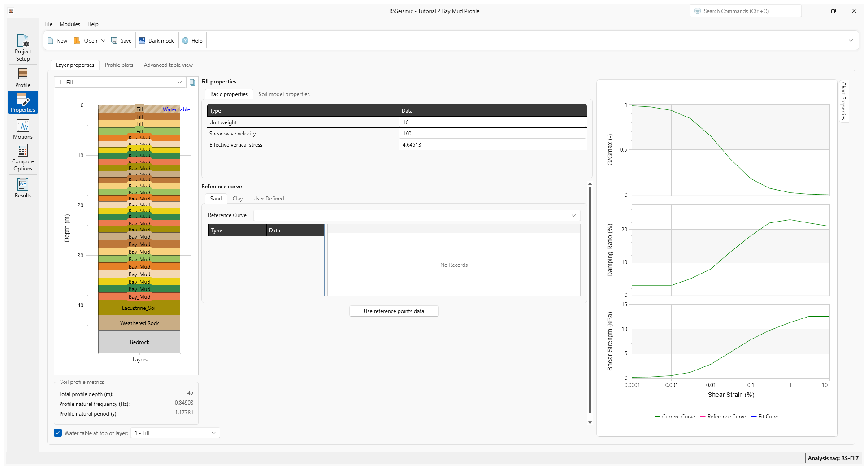The height and width of the screenshot is (470, 868).
Task: Switch to the User Defined curve tab
Action: (x=268, y=199)
